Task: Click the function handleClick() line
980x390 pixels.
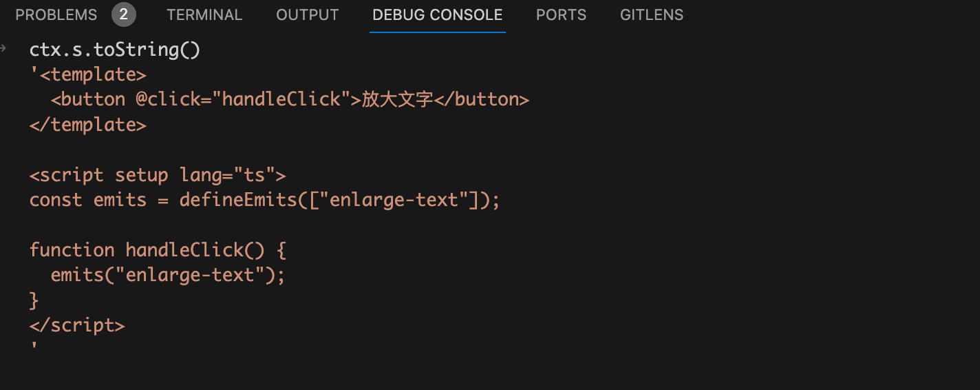Action: pyautogui.click(x=158, y=249)
